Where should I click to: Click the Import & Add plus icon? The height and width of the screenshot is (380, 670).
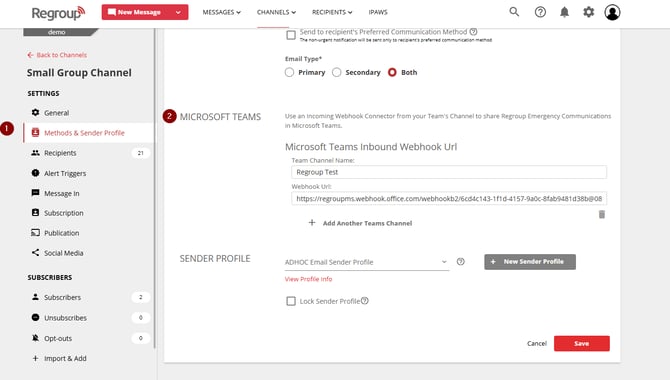[35, 358]
